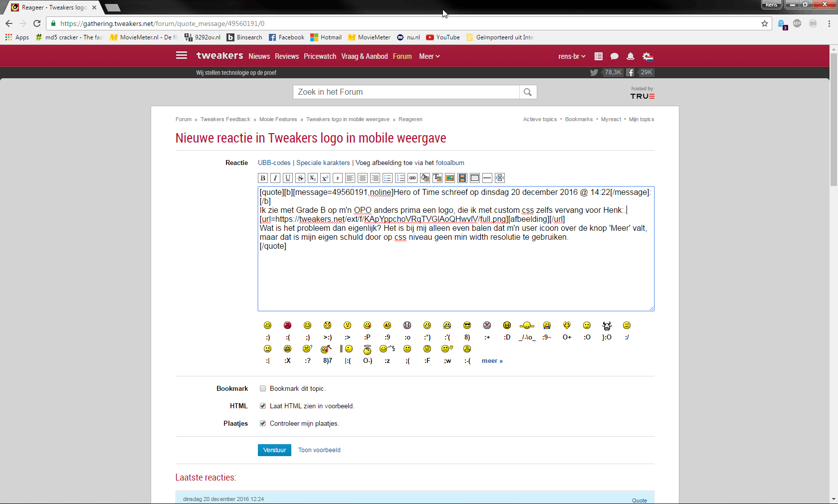The width and height of the screenshot is (838, 504).
Task: Open the Pricewatch section
Action: pyautogui.click(x=320, y=56)
